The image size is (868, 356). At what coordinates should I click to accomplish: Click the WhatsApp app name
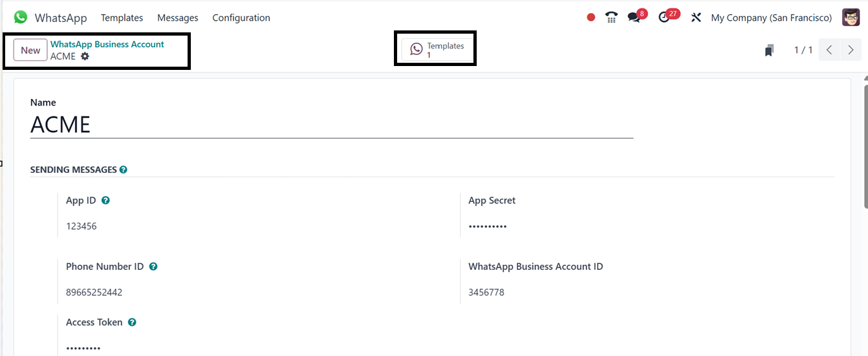[x=62, y=17]
